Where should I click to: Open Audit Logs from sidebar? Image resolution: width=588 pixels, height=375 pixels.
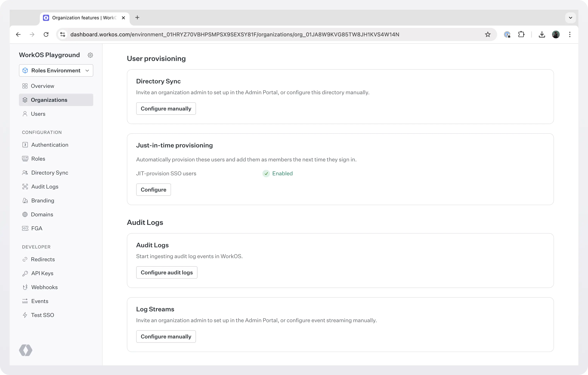click(x=56, y=187)
